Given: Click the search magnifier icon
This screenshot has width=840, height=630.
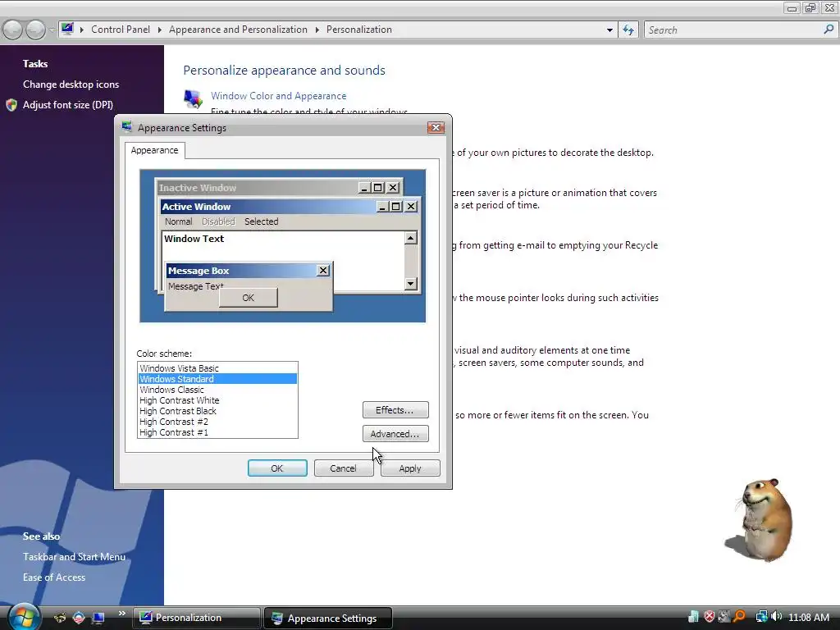Looking at the screenshot, I should [x=829, y=30].
